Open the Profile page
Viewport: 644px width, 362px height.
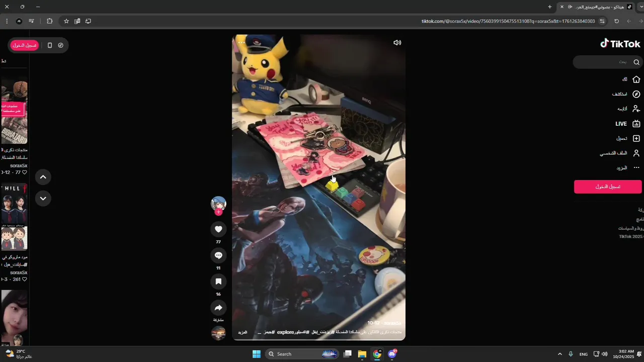620,153
